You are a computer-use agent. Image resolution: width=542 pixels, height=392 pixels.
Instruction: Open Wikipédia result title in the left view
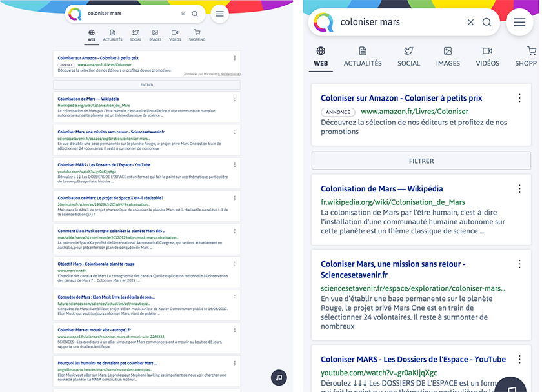(88, 99)
